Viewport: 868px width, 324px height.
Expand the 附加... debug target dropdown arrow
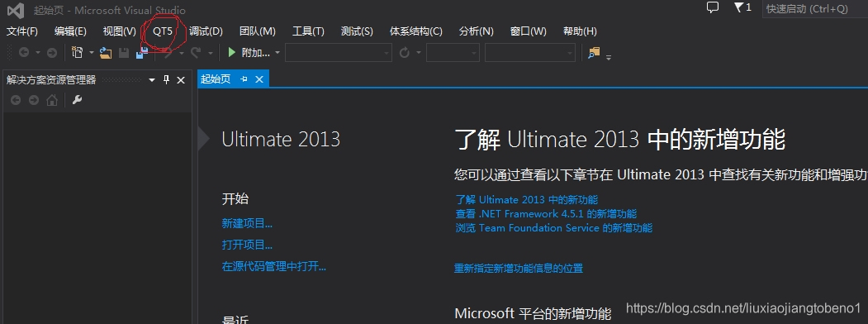[277, 53]
